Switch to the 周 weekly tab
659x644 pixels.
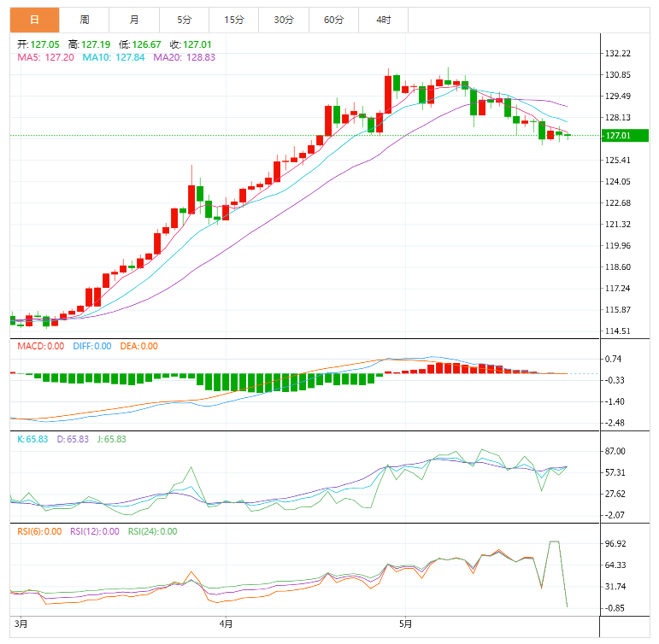pos(84,19)
